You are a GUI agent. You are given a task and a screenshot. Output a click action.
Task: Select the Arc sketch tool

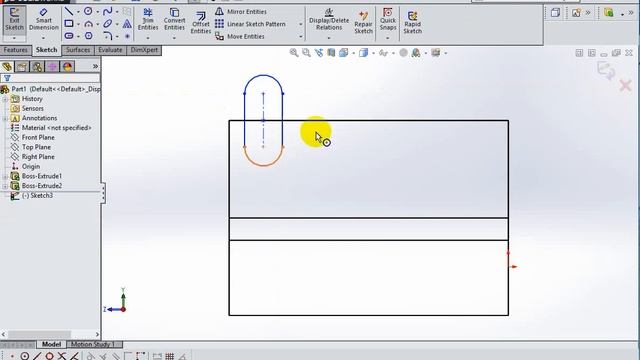tap(88, 24)
